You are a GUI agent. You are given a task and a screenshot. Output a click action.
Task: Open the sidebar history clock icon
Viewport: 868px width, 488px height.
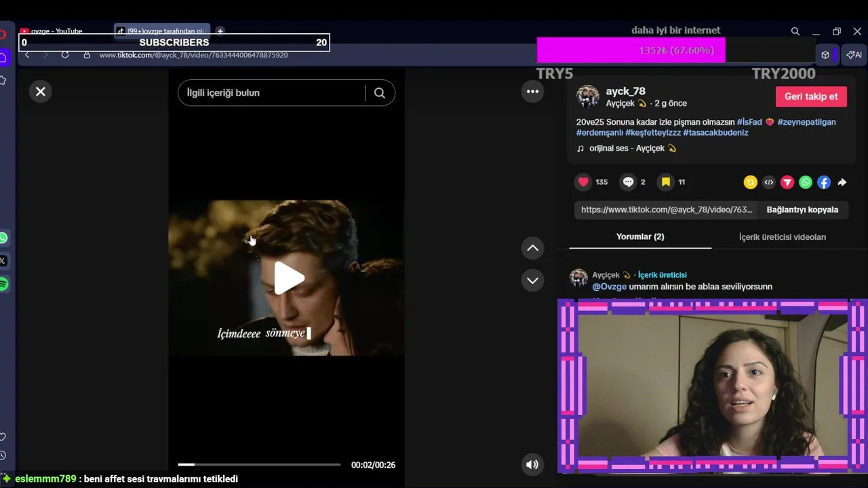[3, 456]
